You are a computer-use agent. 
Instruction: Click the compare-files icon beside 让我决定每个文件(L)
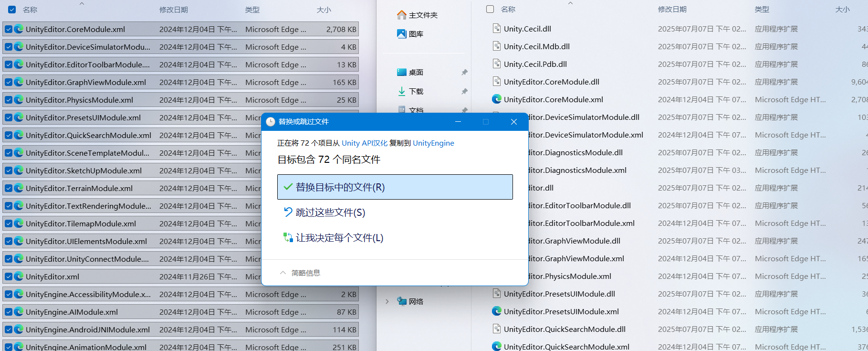tap(288, 237)
